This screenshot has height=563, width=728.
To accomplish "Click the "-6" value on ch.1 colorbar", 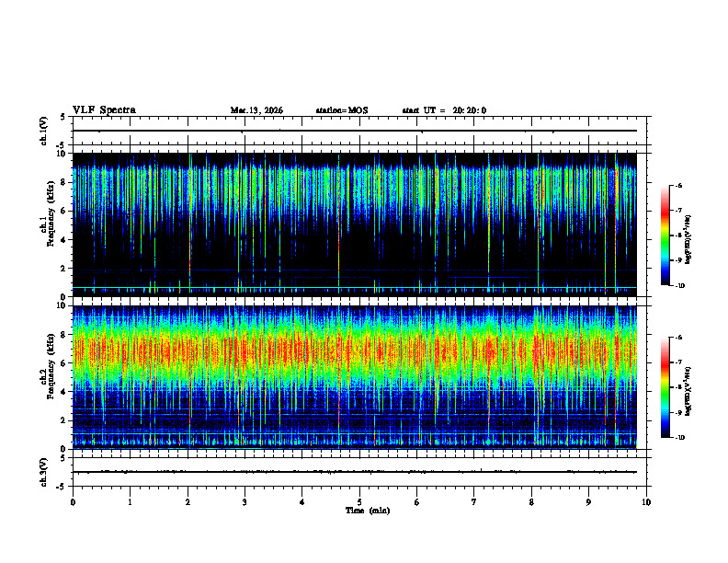I will pos(678,185).
